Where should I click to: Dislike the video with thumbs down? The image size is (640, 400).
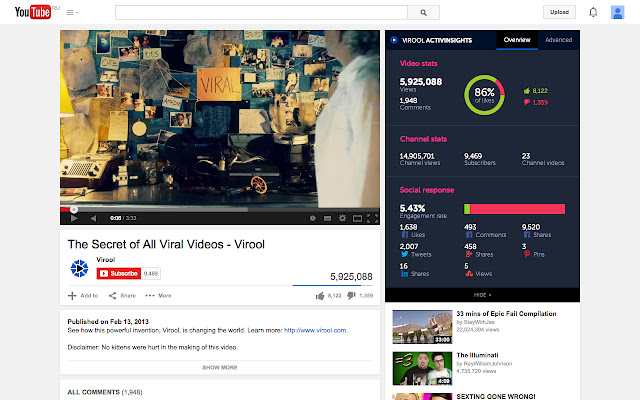pyautogui.click(x=351, y=296)
